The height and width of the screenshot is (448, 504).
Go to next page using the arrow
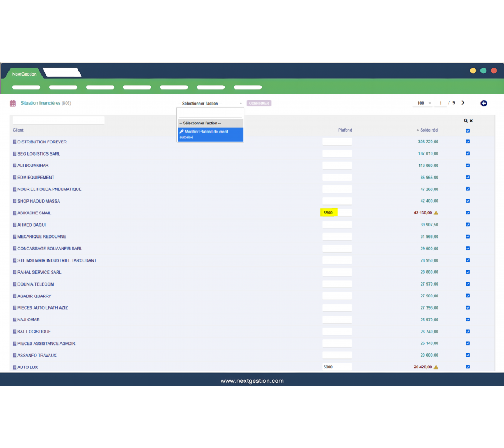click(x=463, y=103)
